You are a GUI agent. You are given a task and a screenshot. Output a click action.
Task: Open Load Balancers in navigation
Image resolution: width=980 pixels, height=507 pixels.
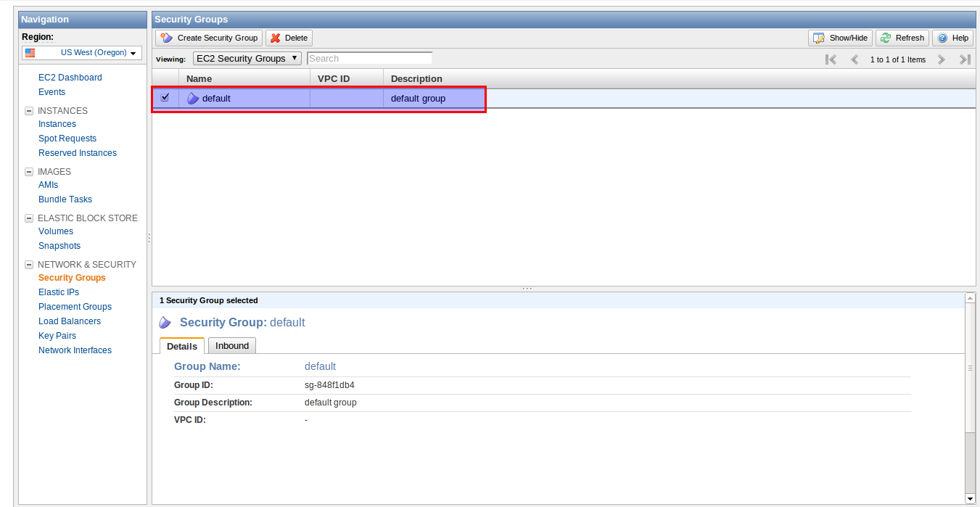[70, 321]
